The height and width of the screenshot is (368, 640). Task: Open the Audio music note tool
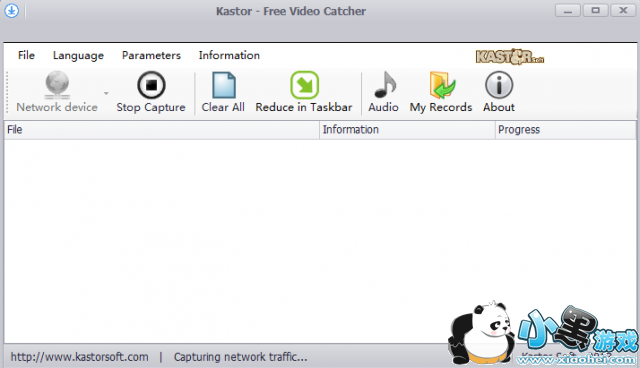point(383,92)
